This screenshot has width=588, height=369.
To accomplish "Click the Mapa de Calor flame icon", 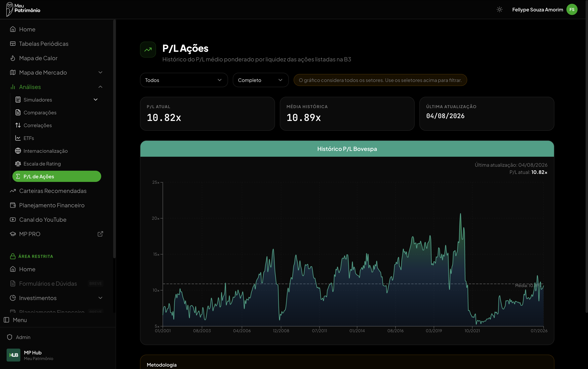I will [x=13, y=58].
